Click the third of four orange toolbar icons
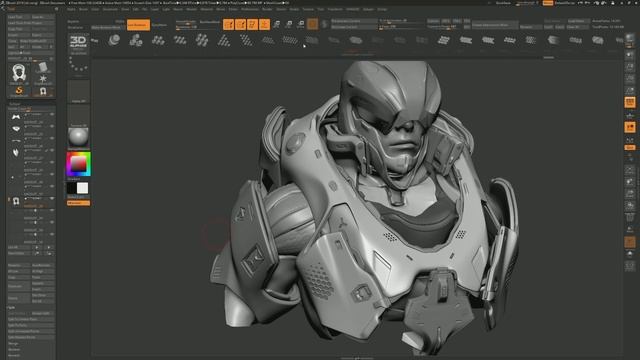Image resolution: width=640 pixels, height=360 pixels. (252, 24)
